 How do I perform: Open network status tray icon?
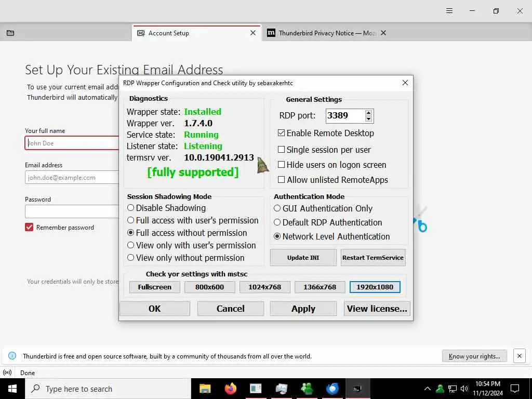(453, 389)
